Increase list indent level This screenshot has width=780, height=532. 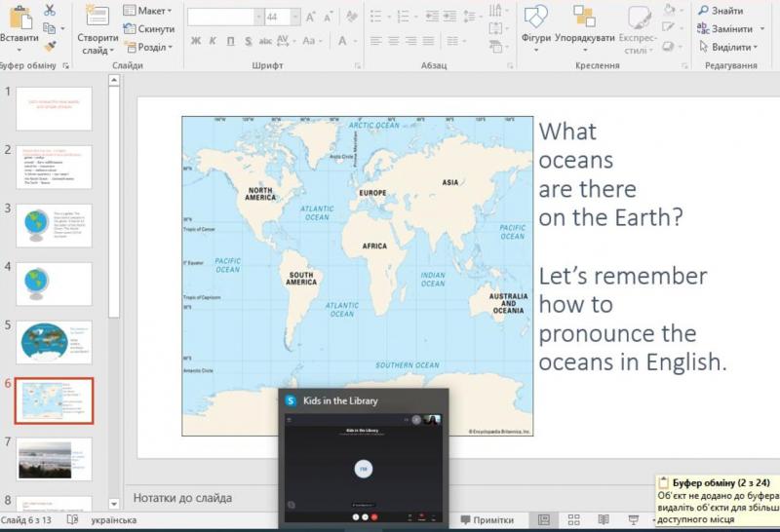coord(450,17)
